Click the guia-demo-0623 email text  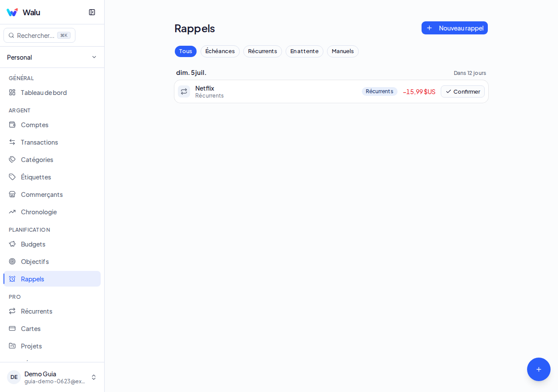point(54,382)
